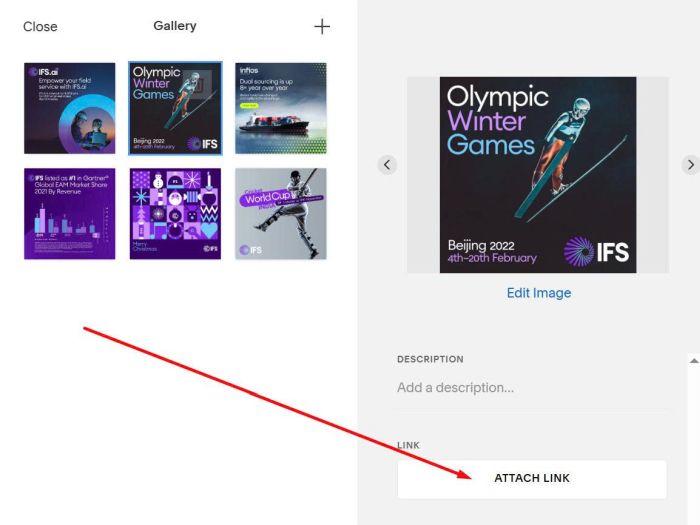Viewport: 700px width, 525px height.
Task: Focus the Add a description field
Action: pyautogui.click(x=531, y=388)
